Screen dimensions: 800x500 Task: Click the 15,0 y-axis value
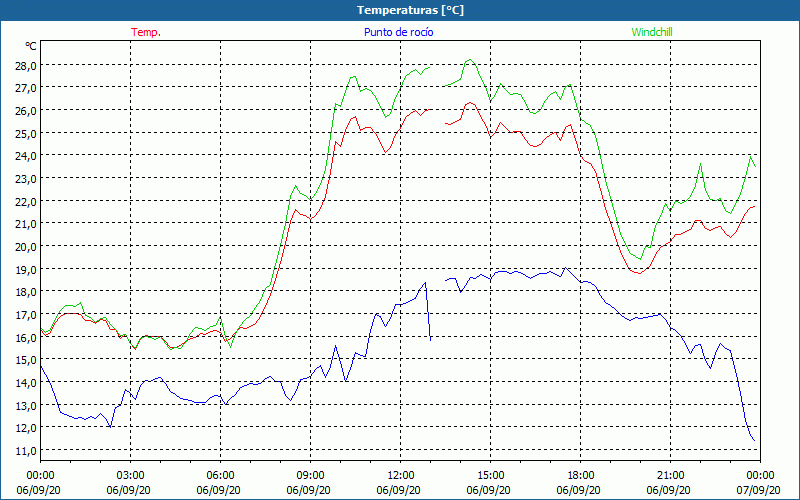click(27, 360)
